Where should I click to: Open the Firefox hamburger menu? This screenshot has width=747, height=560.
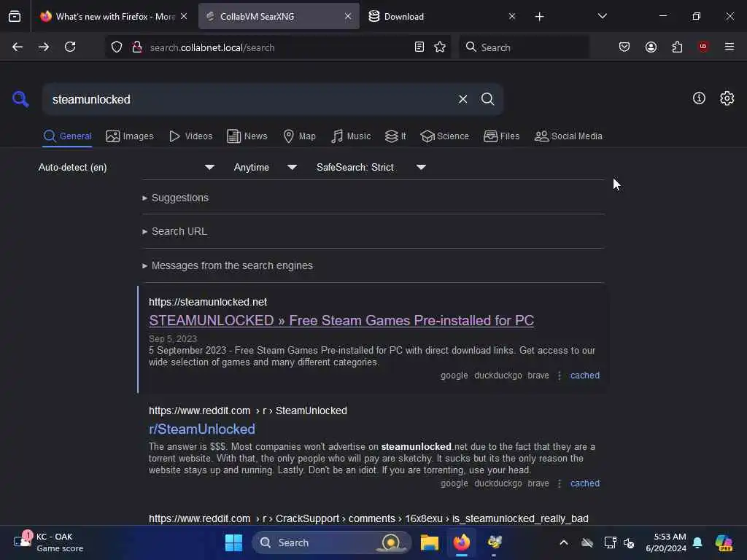click(729, 47)
